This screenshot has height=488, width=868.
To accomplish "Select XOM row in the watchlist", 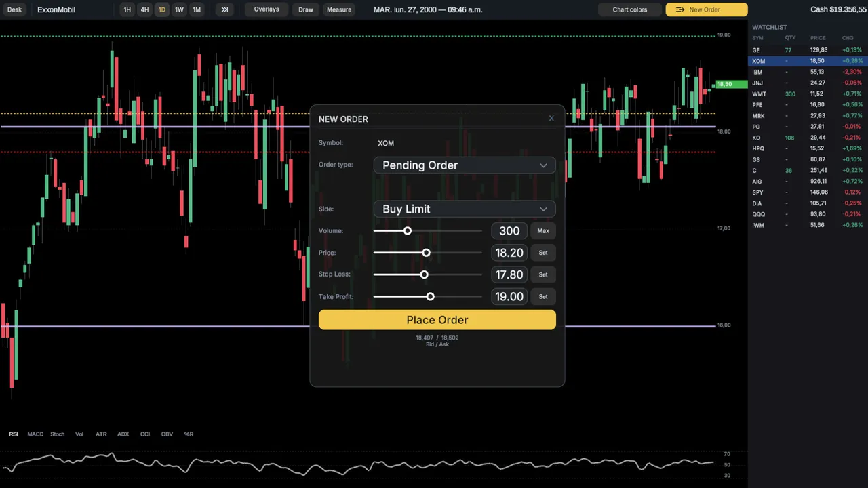I will [808, 61].
